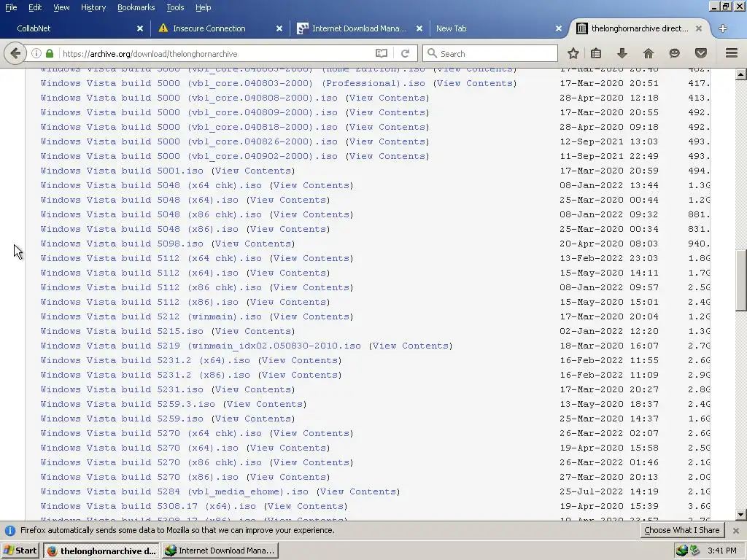Open Windows Vista build 5212 (winmain).iso link
This screenshot has height=560, width=747.
151,316
